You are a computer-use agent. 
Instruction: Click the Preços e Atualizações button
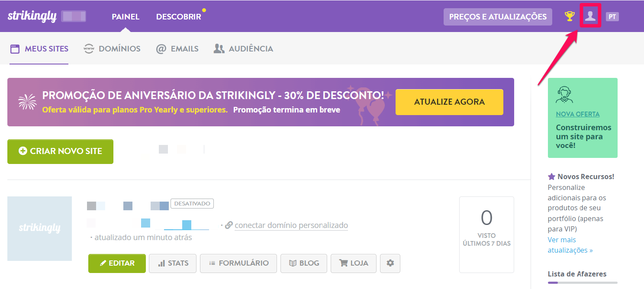(498, 17)
